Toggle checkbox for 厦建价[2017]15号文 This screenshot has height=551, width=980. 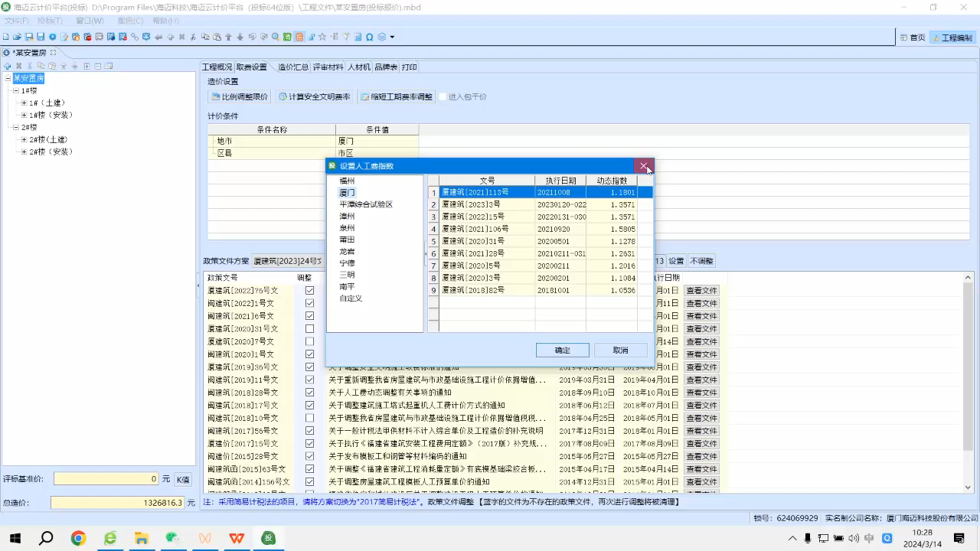click(x=309, y=444)
